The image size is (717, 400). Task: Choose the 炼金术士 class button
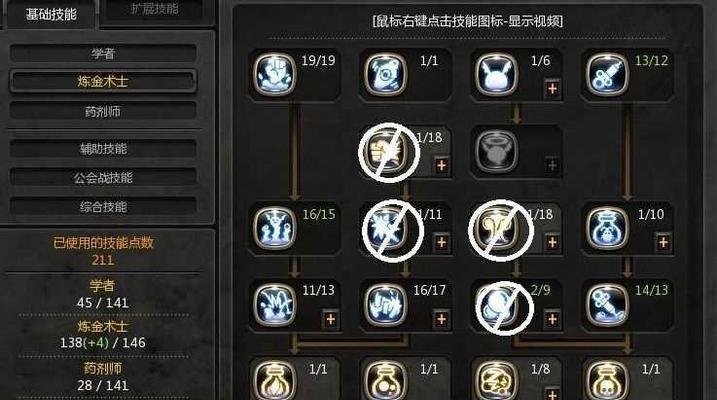point(103,81)
